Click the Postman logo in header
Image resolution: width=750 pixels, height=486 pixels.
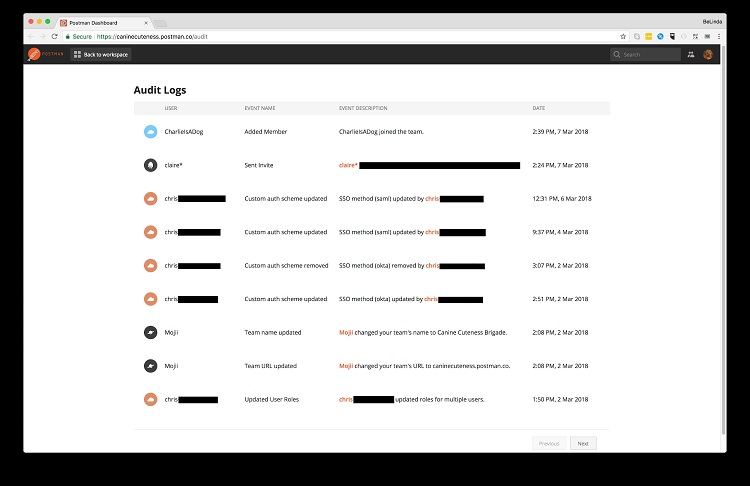pos(45,54)
